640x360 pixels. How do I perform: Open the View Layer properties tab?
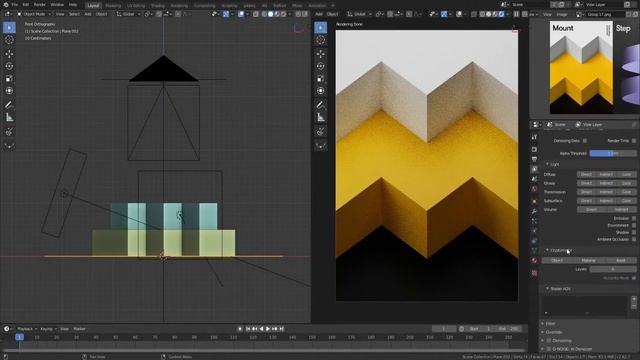pos(534,169)
